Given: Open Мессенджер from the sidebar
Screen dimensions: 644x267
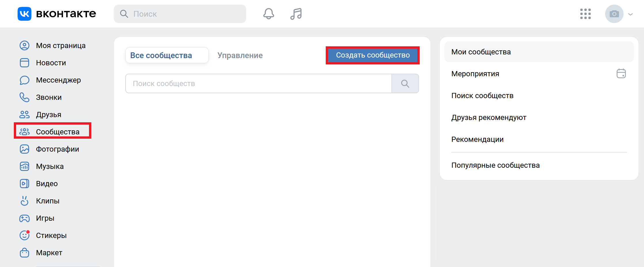Looking at the screenshot, I should [58, 80].
